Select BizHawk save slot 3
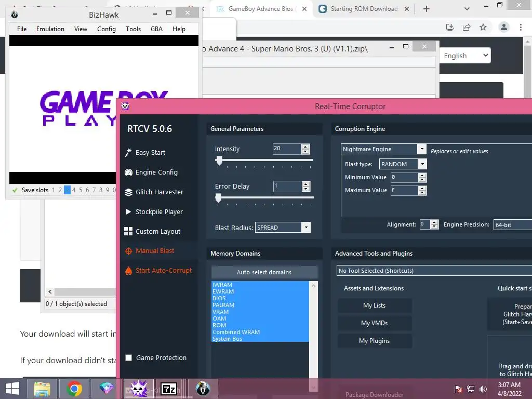The image size is (532, 399). 67,190
